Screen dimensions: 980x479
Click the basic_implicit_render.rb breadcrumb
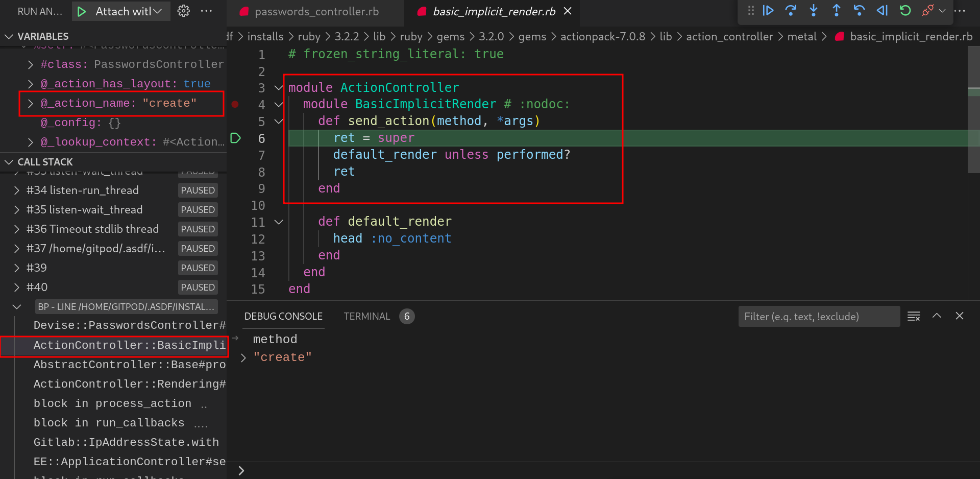point(911,37)
